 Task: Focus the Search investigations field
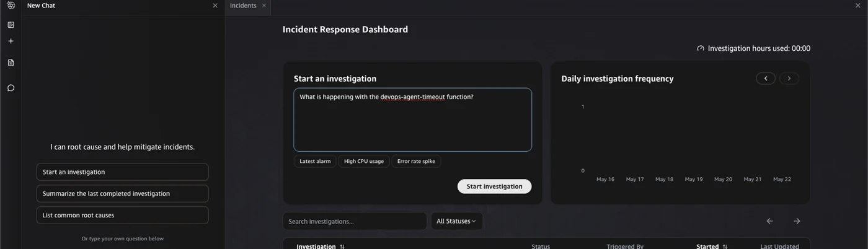click(x=355, y=221)
